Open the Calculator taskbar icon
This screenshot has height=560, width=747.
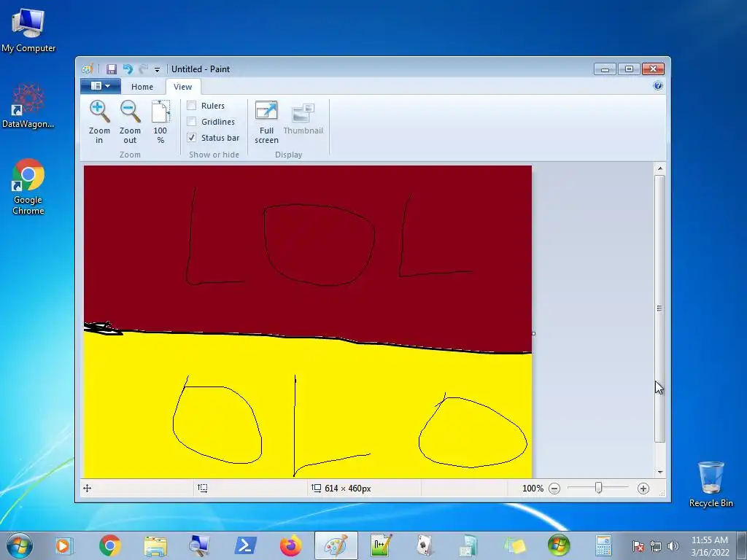coord(603,545)
